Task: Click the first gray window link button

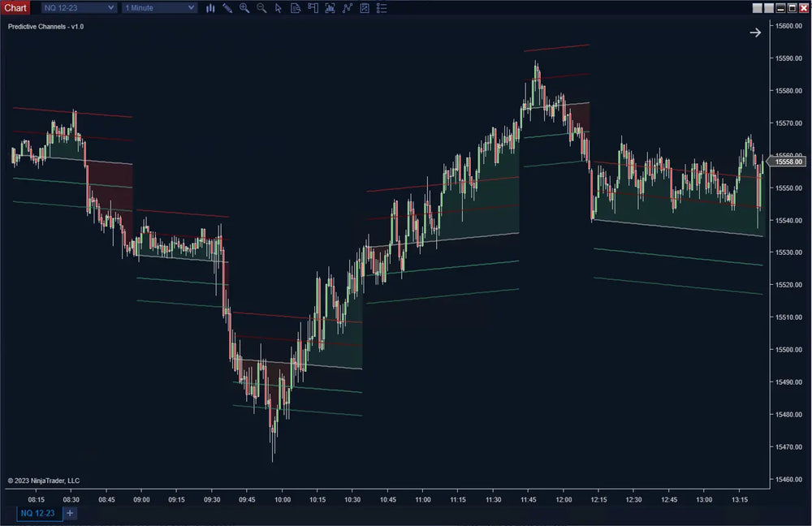Action: (x=758, y=8)
